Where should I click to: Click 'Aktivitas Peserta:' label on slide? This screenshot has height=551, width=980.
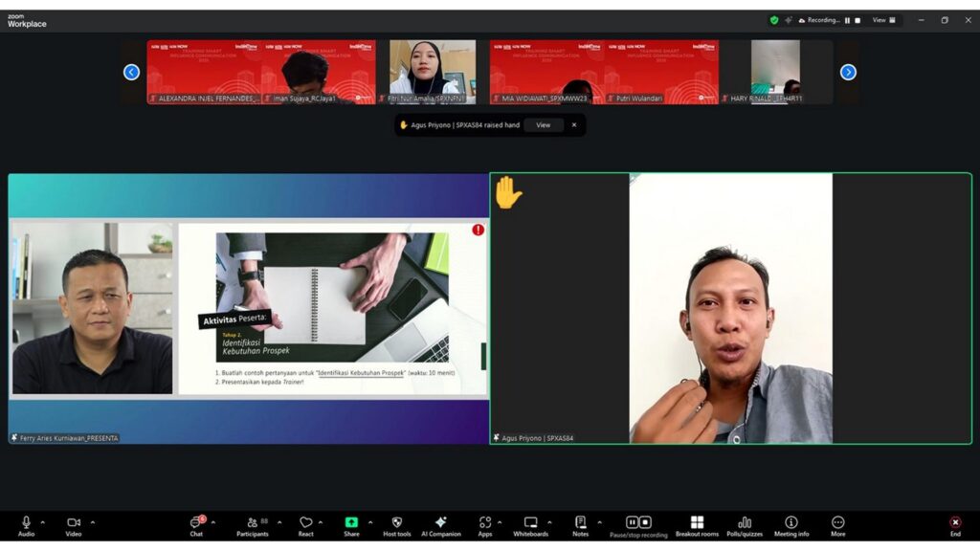pos(234,320)
